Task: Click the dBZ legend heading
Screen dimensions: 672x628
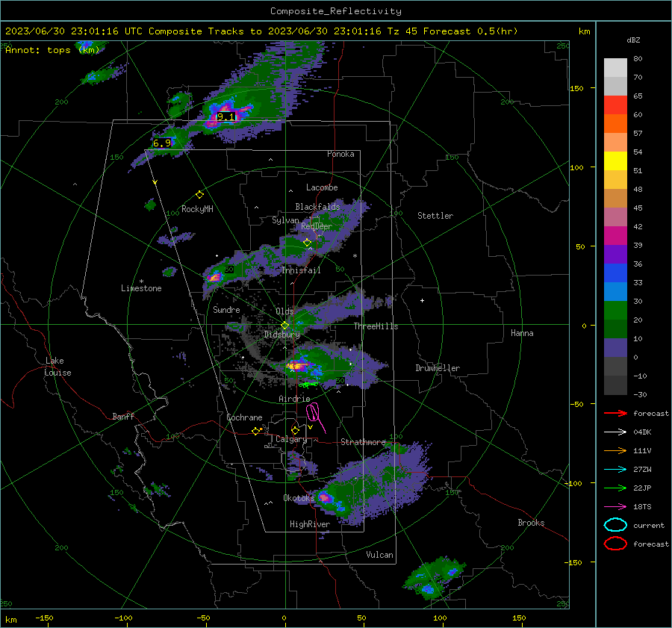Action: [633, 40]
